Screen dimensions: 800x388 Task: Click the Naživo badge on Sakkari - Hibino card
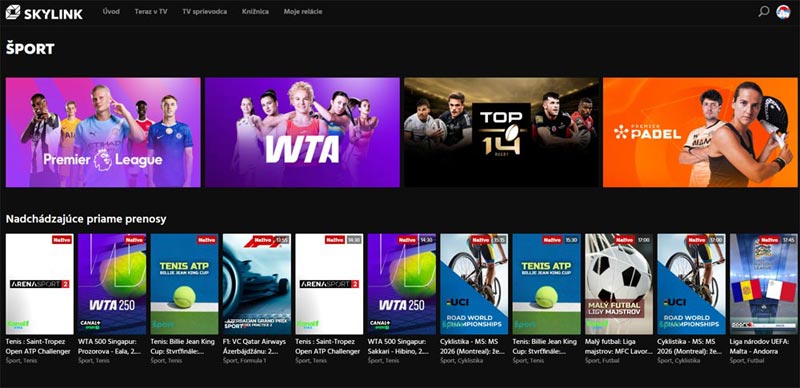point(408,239)
